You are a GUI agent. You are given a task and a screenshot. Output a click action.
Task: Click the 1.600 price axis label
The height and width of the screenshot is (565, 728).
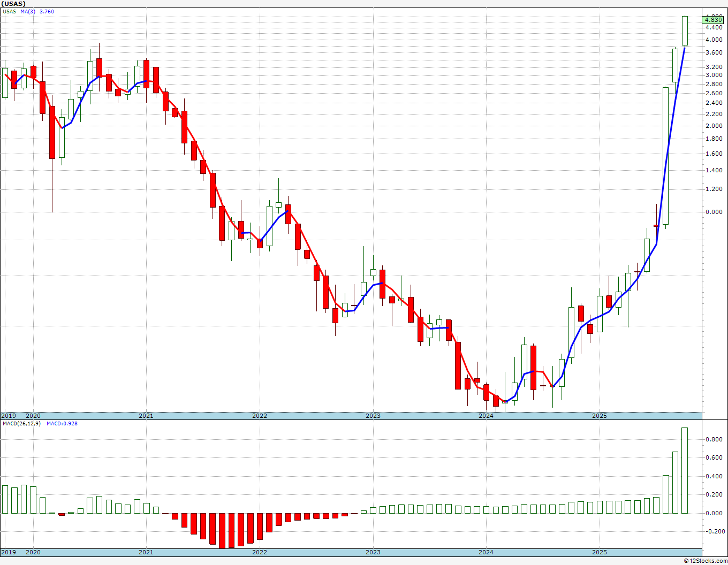714,154
